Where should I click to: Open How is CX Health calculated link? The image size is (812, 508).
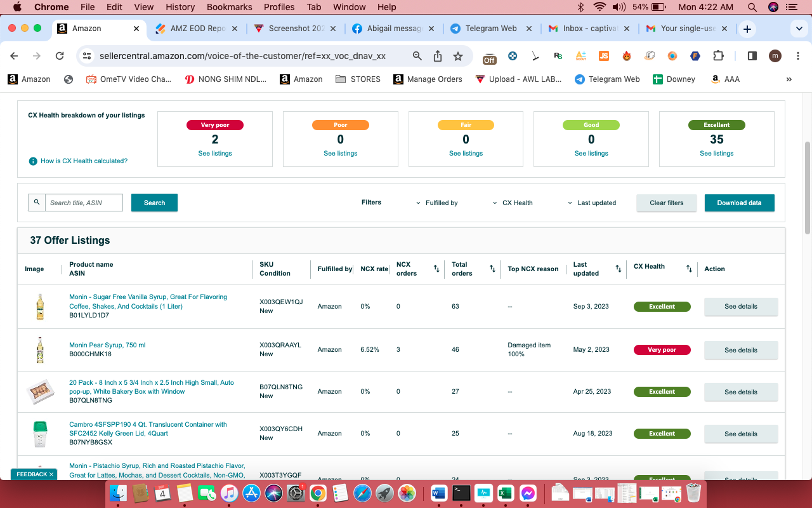pyautogui.click(x=84, y=161)
